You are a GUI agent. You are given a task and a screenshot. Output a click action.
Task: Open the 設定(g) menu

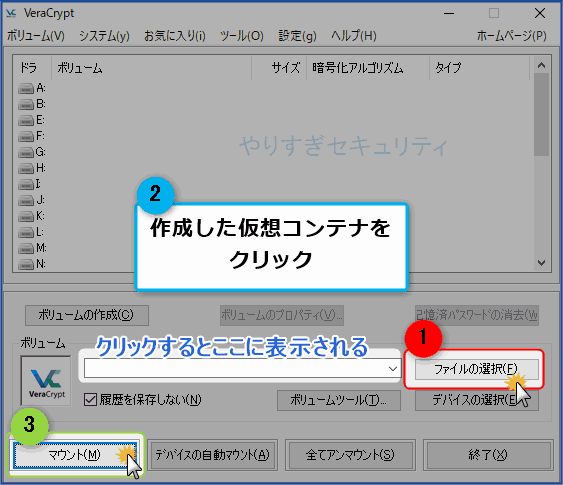[298, 36]
